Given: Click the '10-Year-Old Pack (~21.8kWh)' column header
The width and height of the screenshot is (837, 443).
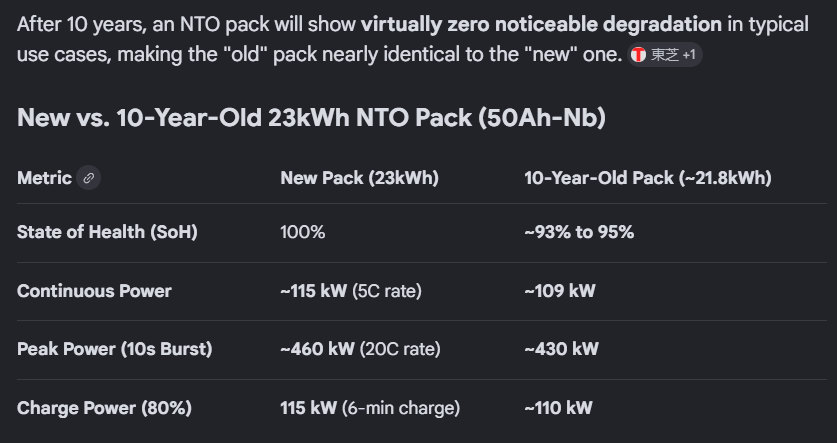Looking at the screenshot, I should [647, 178].
